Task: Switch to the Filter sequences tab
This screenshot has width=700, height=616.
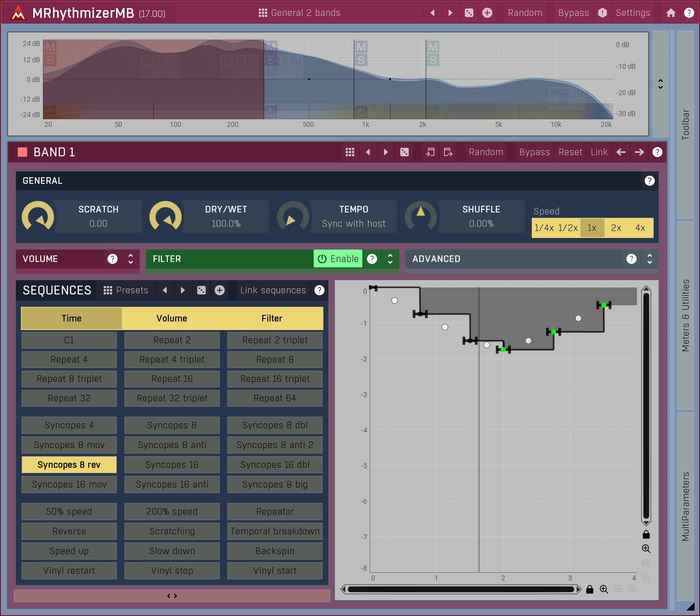Action: 272,318
